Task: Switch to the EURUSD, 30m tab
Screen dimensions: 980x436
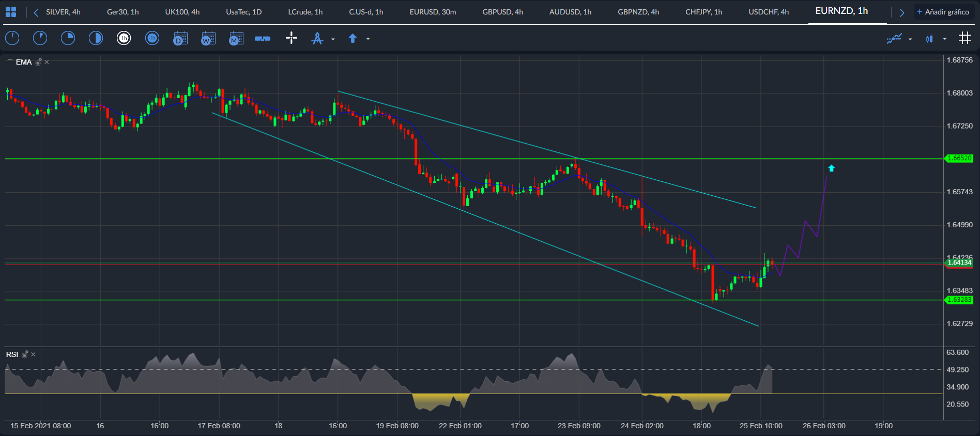Action: pyautogui.click(x=433, y=12)
